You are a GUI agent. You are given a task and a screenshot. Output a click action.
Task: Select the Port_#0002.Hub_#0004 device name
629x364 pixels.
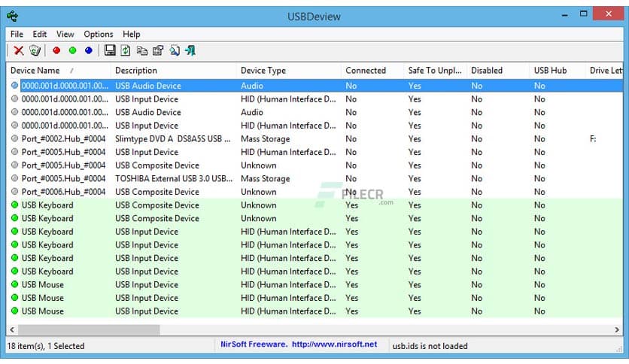(x=63, y=138)
